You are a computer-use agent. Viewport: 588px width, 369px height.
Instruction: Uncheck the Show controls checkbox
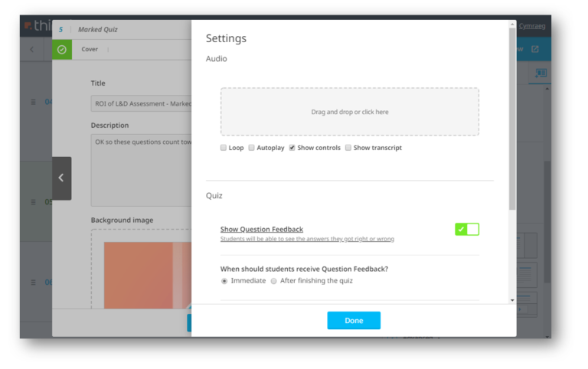292,148
